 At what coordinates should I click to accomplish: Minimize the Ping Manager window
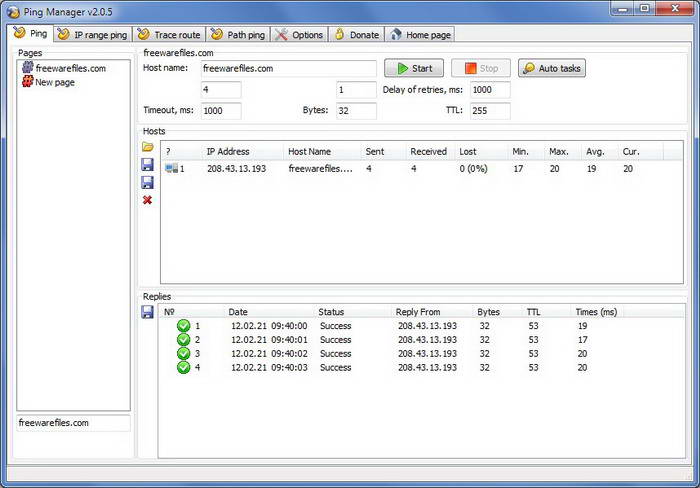623,8
